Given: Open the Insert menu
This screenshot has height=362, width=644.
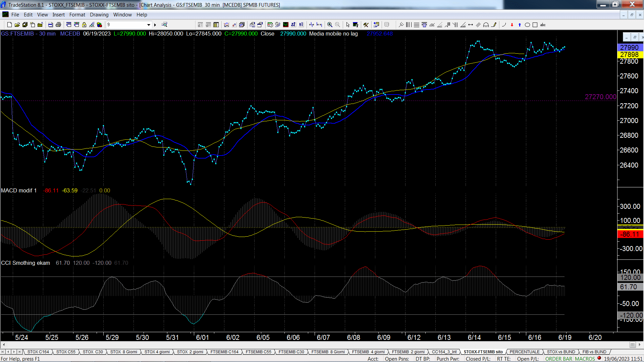Looking at the screenshot, I should tap(58, 15).
